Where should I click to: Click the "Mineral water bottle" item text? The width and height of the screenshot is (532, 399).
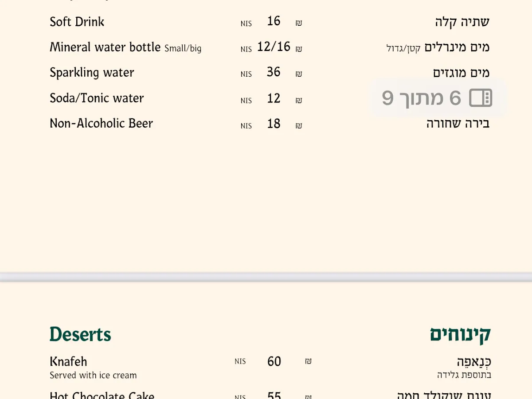[x=105, y=47]
